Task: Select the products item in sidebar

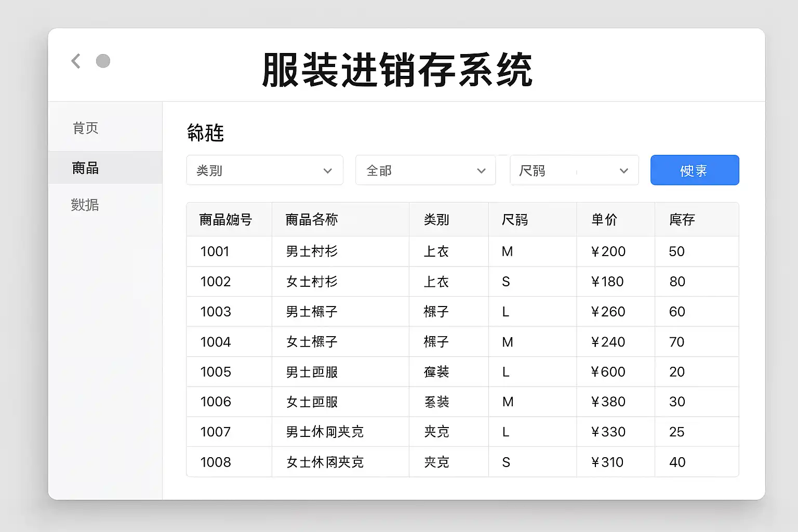Action: [86, 168]
